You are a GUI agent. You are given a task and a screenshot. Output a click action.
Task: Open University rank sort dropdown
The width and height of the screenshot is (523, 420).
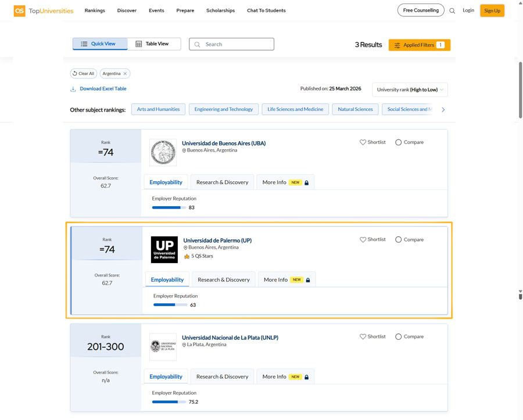(410, 89)
